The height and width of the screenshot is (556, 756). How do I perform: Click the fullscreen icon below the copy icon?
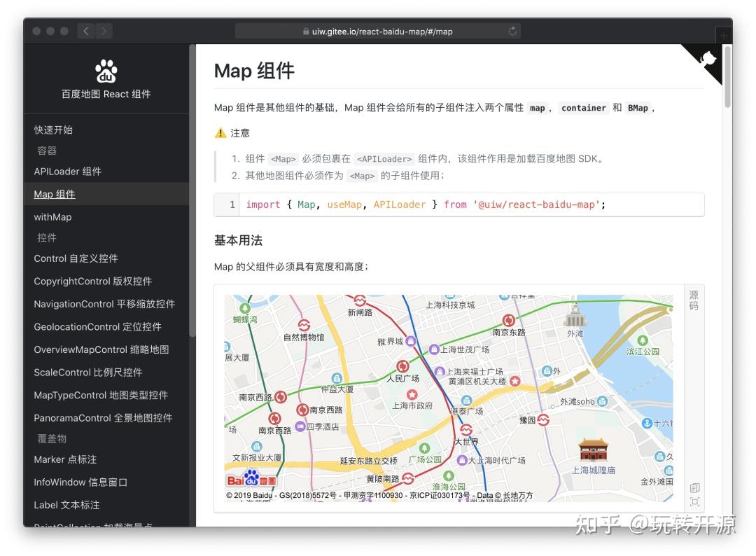pos(694,503)
